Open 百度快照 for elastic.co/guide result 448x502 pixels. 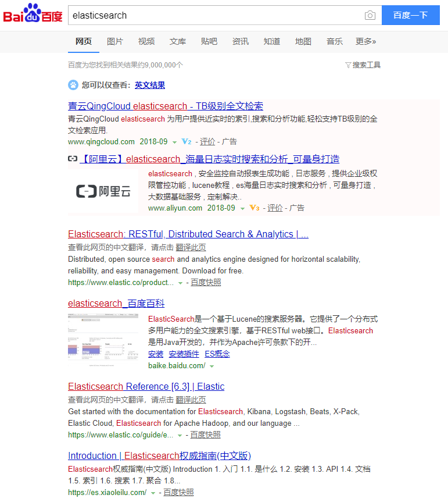[205, 435]
